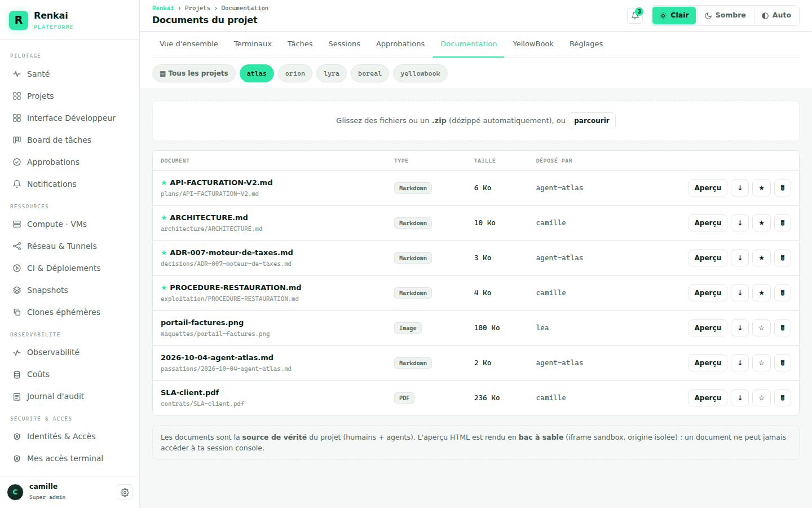Open Snapshots sidebar item
Screen dimensions: 812x508
[69, 290]
